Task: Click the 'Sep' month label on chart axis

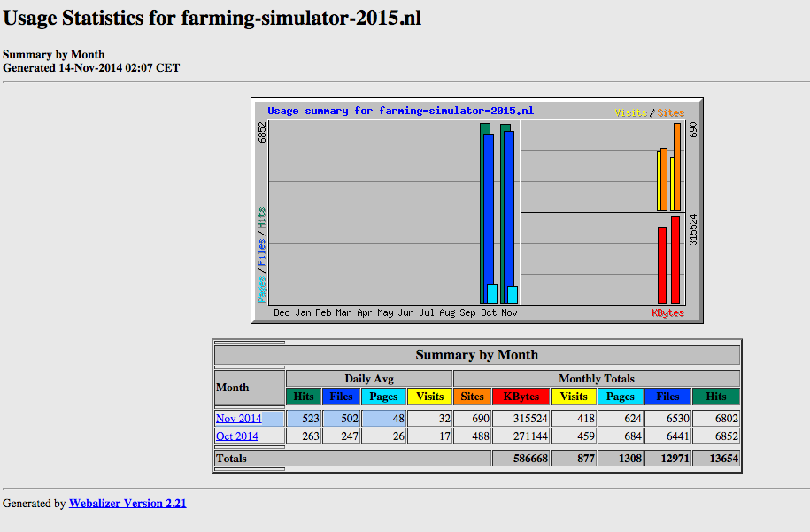Action: pyautogui.click(x=467, y=313)
